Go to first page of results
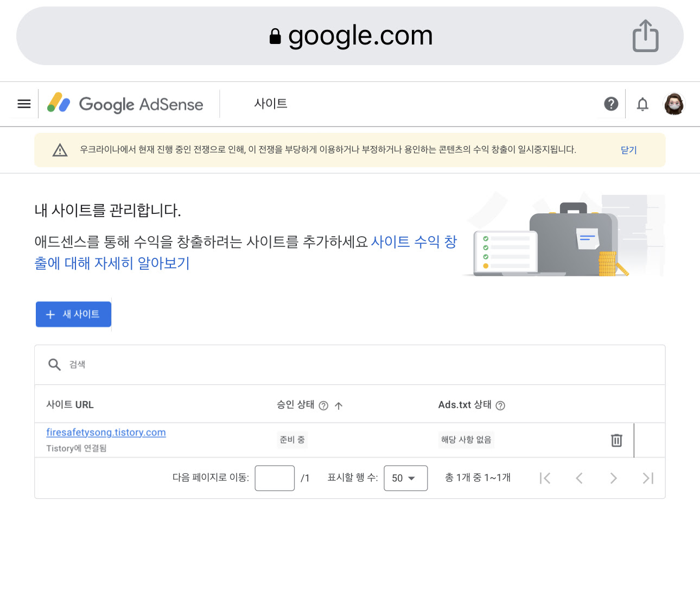Screen dimensions: 700x609 point(545,478)
